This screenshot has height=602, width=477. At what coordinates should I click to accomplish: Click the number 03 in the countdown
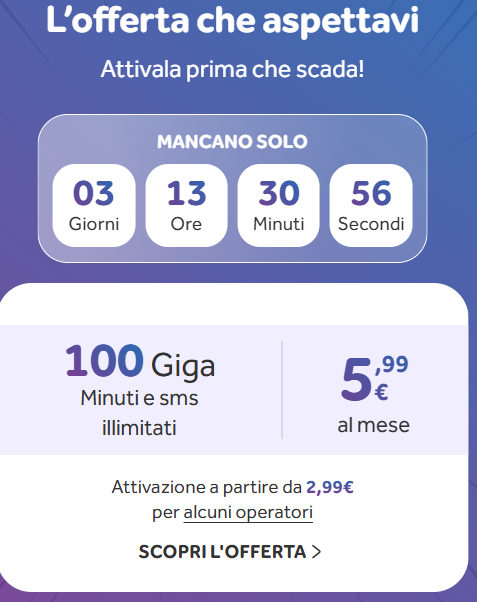pyautogui.click(x=94, y=193)
